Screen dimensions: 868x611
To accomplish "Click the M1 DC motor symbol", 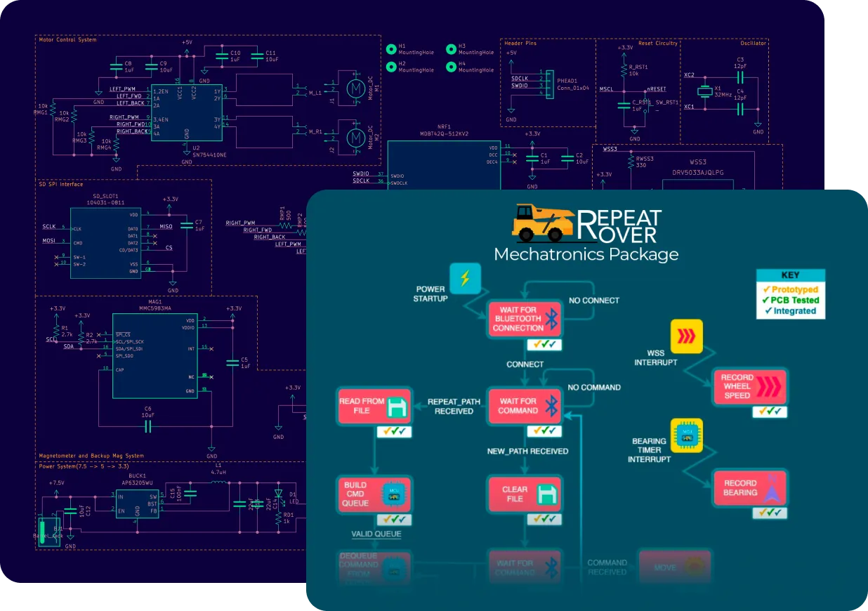I will tap(355, 88).
